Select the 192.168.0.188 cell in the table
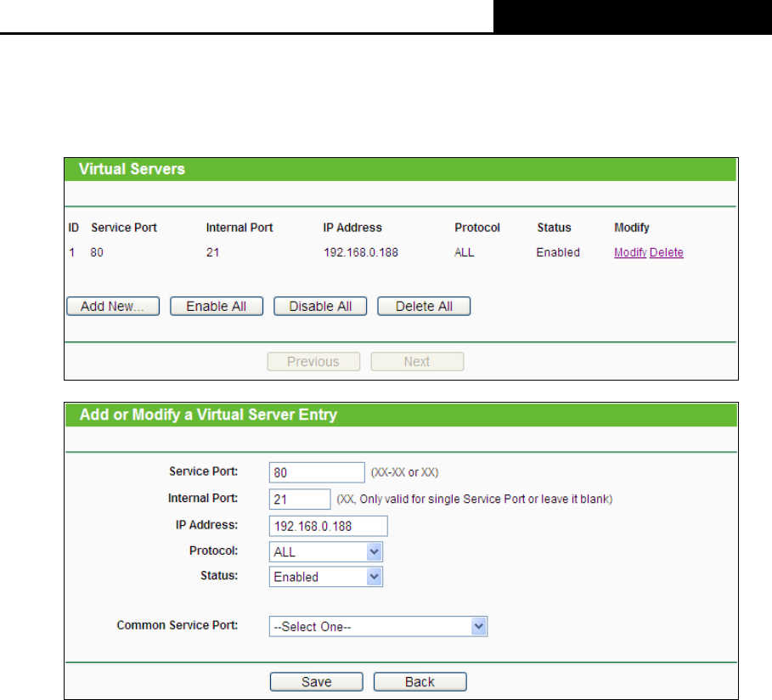The width and height of the screenshot is (772, 700). pyautogui.click(x=361, y=252)
